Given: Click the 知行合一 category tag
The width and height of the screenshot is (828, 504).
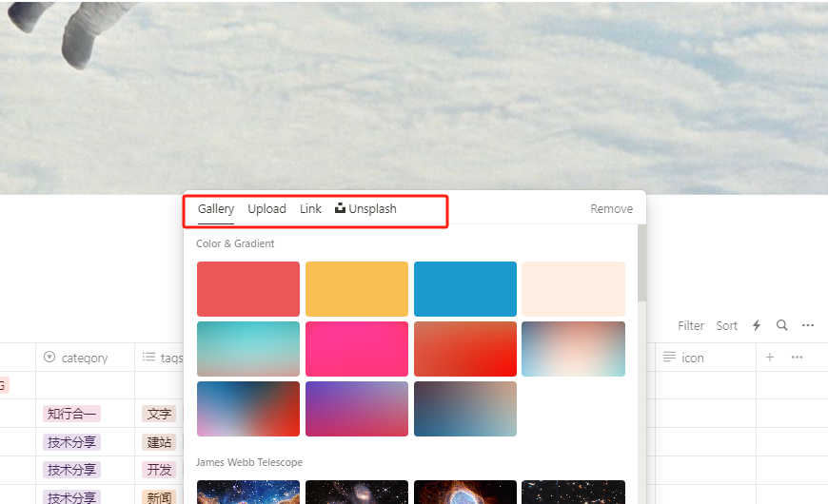Looking at the screenshot, I should [x=71, y=414].
